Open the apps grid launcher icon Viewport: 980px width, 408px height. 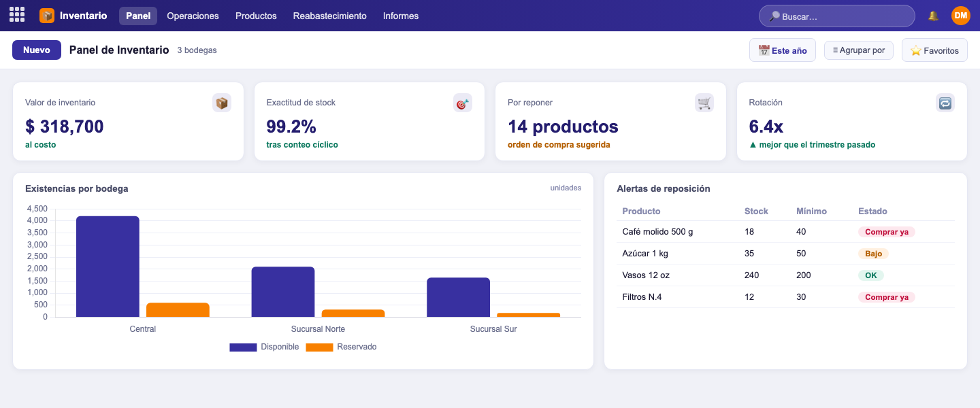pos(17,15)
